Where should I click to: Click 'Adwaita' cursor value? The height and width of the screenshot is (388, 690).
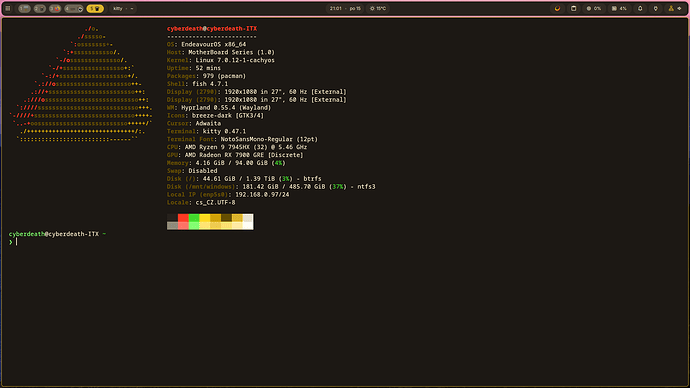(208, 124)
